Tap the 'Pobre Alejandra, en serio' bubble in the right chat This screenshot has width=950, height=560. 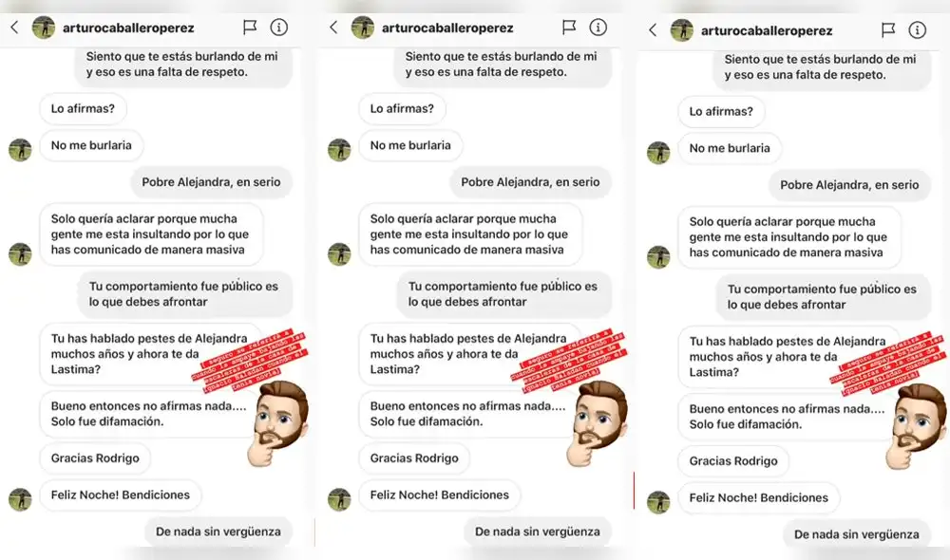point(849,185)
